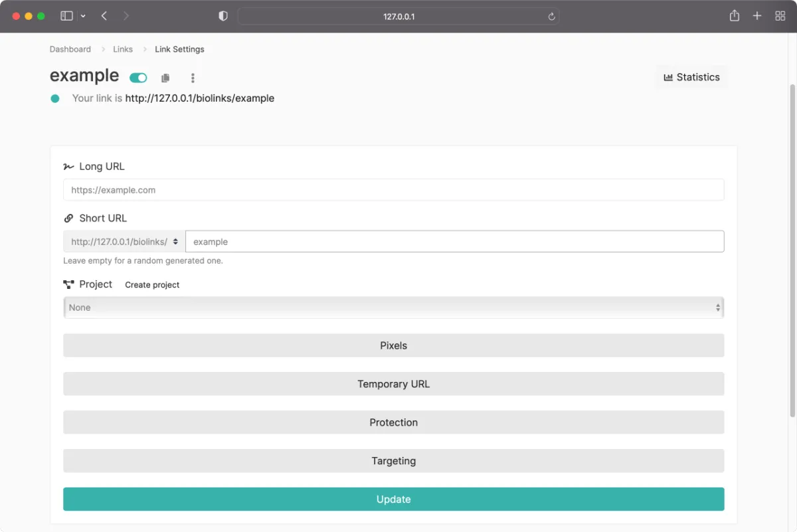Image resolution: width=797 pixels, height=532 pixels.
Task: Open Safari sidebar panel icon
Action: pyautogui.click(x=66, y=16)
